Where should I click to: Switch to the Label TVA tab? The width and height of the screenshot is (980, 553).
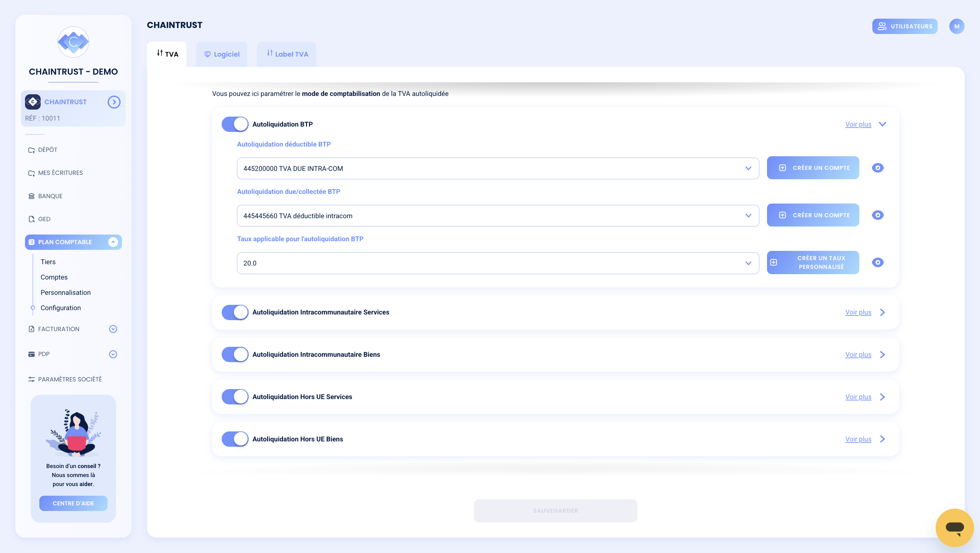coord(286,54)
